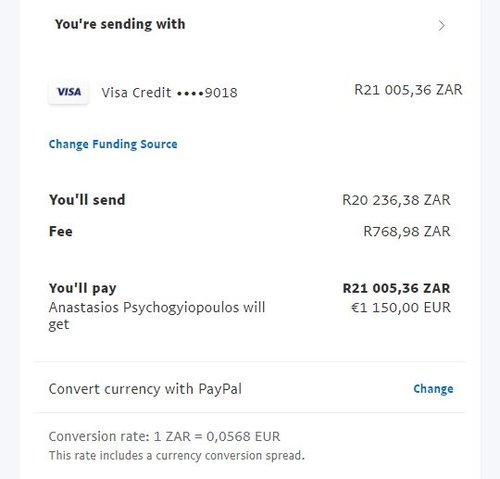The image size is (500, 479).
Task: Click the bold R21 005,36 ZAR total
Action: pyautogui.click(x=396, y=288)
